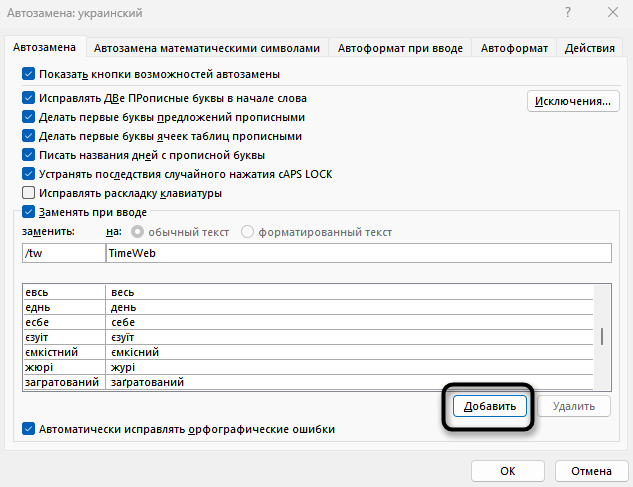The width and height of the screenshot is (633, 487).
Task: Click replacement word журі
Action: (x=123, y=367)
